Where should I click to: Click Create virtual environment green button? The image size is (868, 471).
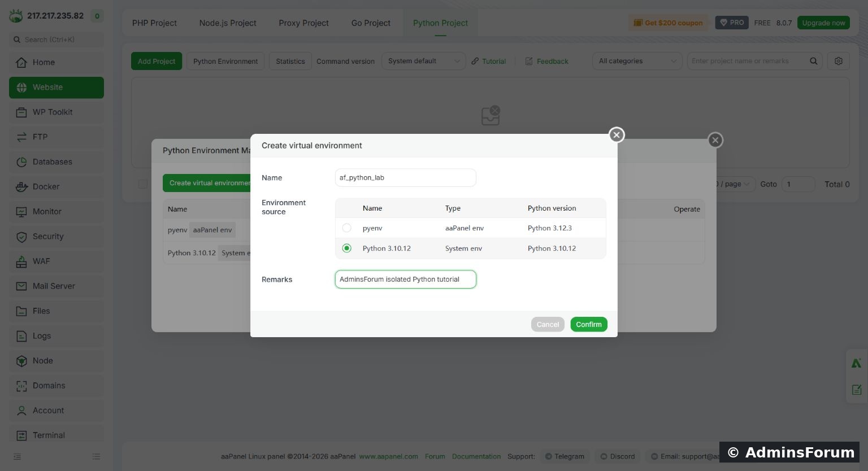(207, 183)
